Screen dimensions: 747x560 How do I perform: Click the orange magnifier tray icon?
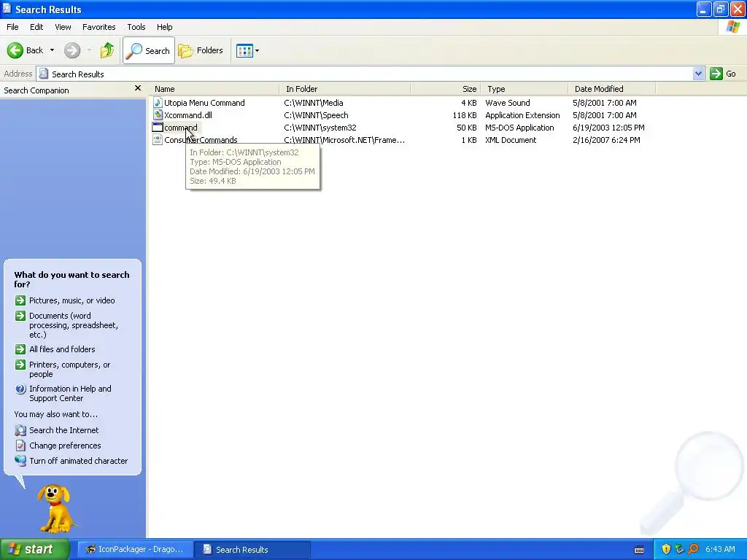pyautogui.click(x=693, y=549)
